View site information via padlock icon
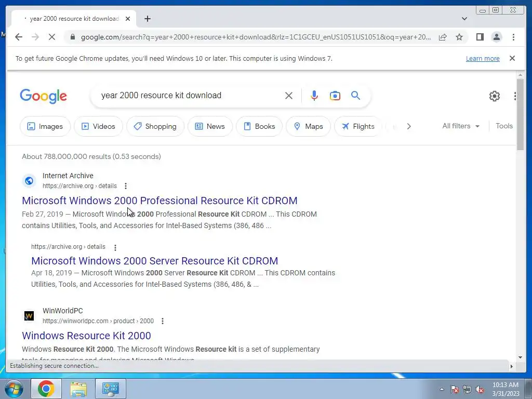The image size is (532, 399). click(x=72, y=37)
